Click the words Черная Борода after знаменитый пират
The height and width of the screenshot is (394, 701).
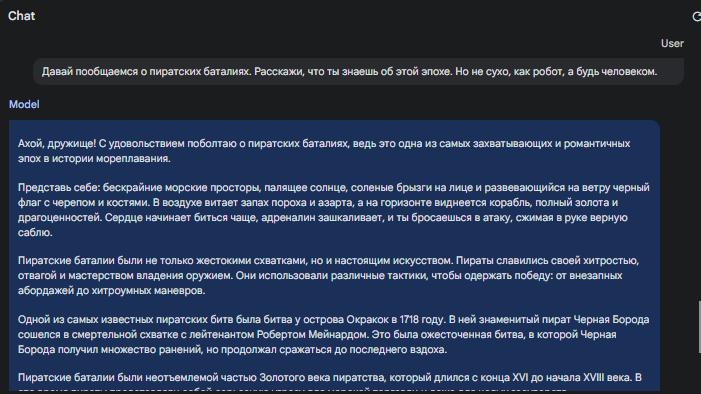[611, 319]
